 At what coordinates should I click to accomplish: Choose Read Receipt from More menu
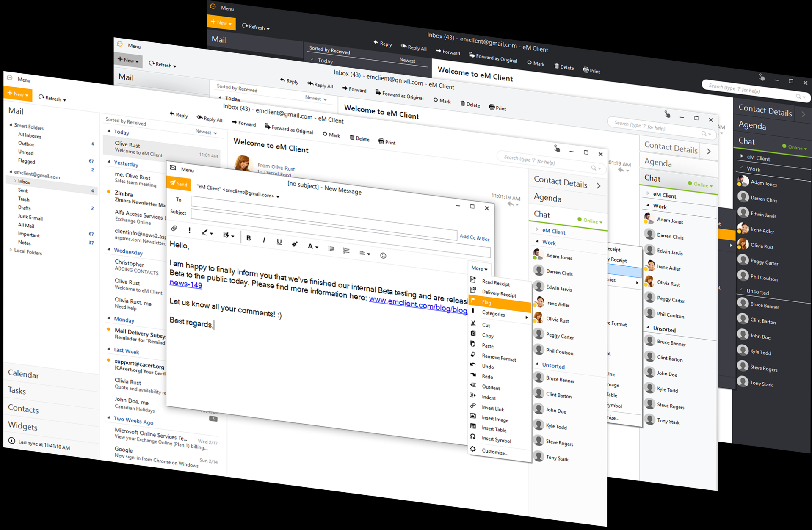point(495,283)
